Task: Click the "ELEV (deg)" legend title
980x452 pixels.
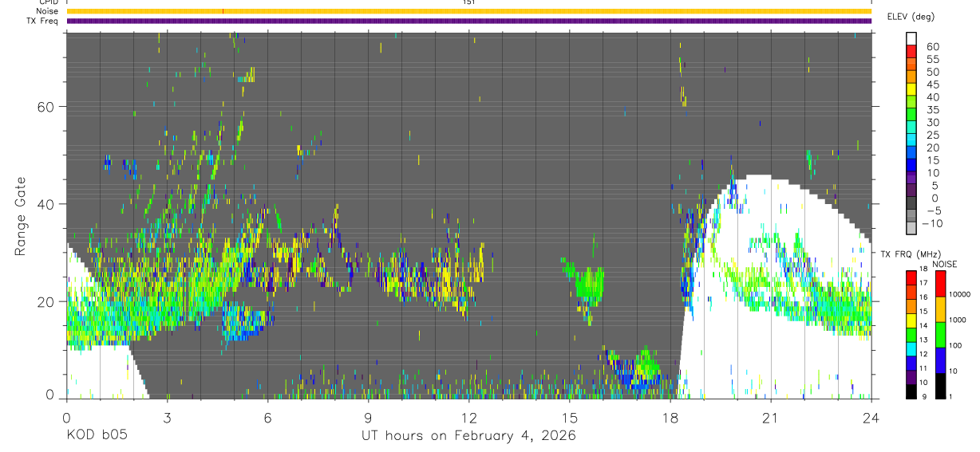Action: (911, 16)
